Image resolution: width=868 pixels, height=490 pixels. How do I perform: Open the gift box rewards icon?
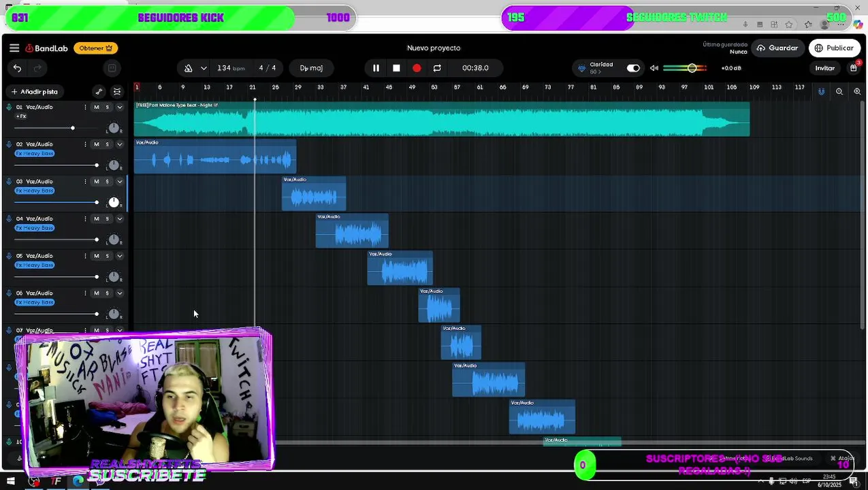[854, 67]
